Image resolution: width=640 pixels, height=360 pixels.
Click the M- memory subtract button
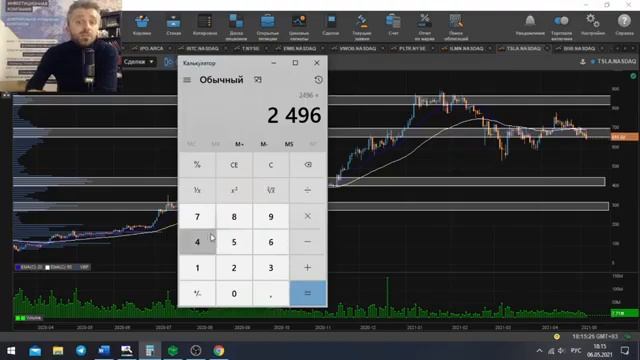264,144
